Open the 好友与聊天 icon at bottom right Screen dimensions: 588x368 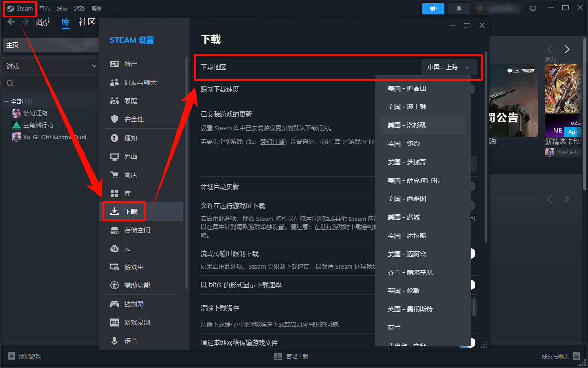click(x=576, y=356)
